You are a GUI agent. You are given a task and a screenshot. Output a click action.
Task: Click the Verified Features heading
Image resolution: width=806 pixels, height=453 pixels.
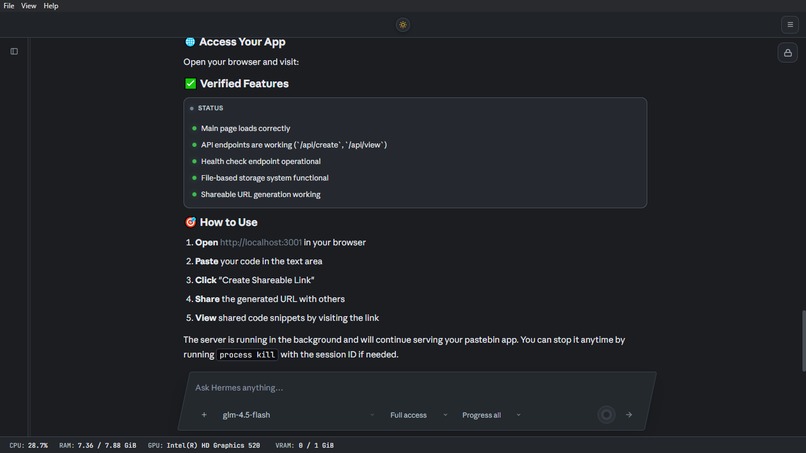(x=244, y=83)
